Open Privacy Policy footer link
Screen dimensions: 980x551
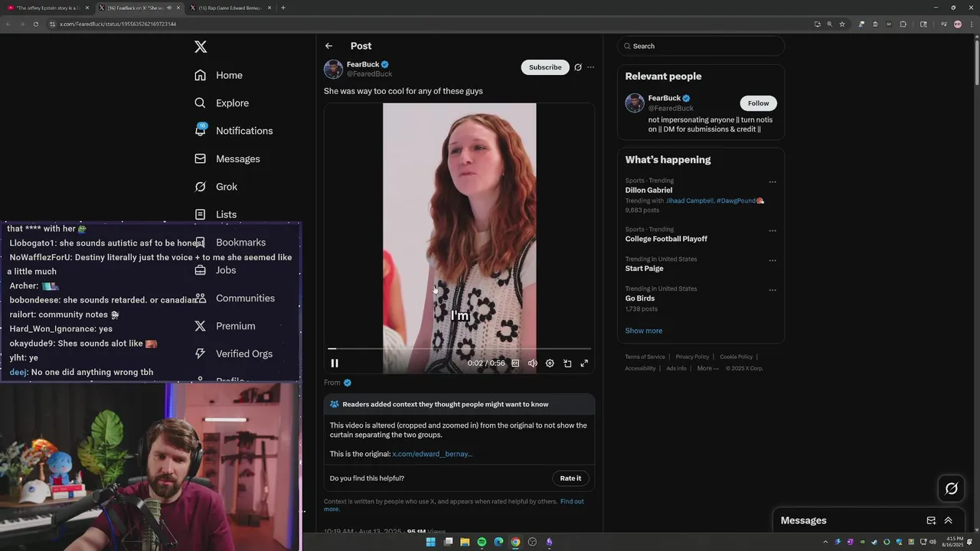(692, 357)
